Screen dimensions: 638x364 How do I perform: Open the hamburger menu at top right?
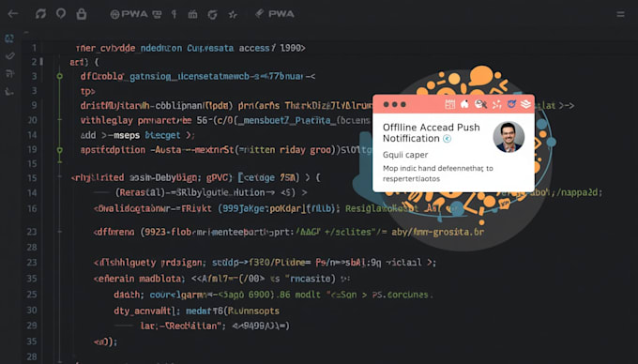(x=620, y=14)
